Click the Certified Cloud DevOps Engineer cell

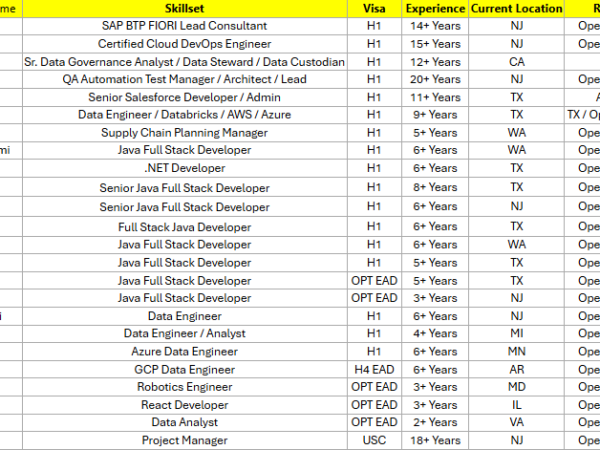click(x=184, y=44)
